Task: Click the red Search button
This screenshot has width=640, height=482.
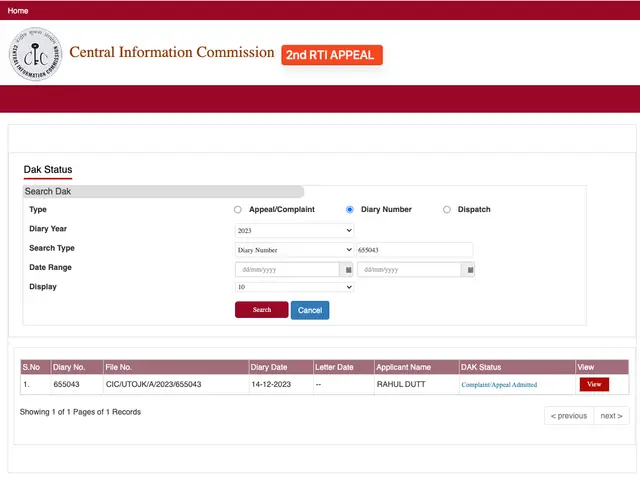Action: 262,310
